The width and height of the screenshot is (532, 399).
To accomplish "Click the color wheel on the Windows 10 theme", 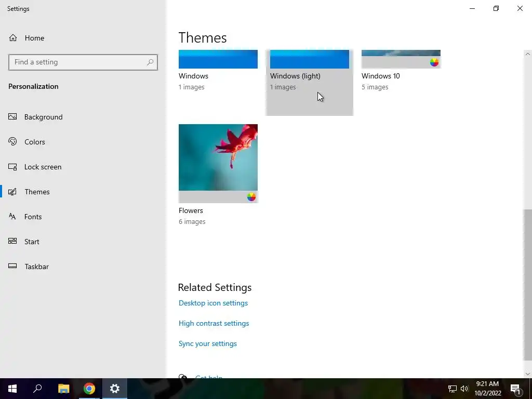I will [x=434, y=62].
